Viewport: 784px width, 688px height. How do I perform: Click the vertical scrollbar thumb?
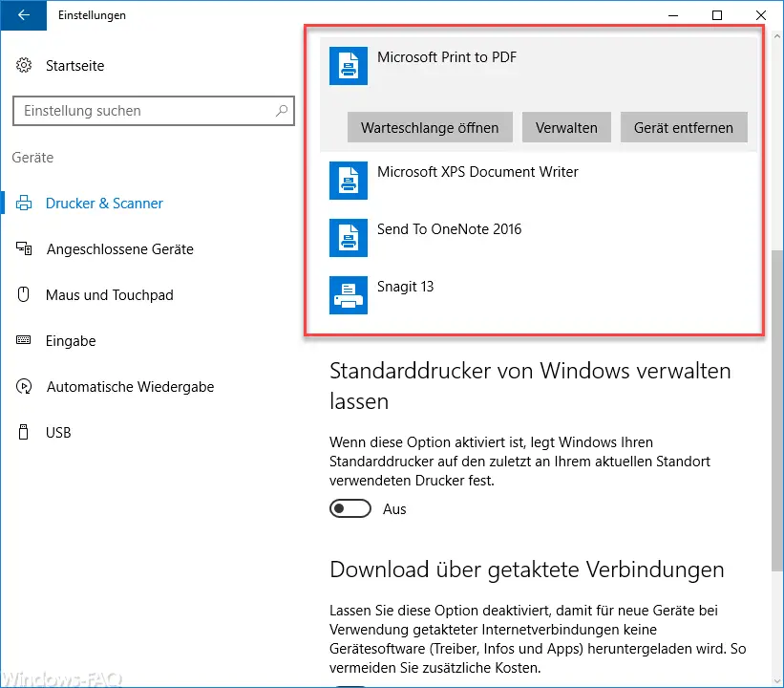(x=777, y=409)
